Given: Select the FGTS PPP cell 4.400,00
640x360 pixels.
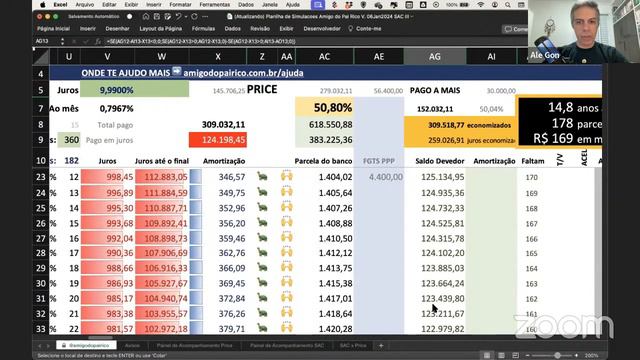Looking at the screenshot, I should (x=379, y=177).
